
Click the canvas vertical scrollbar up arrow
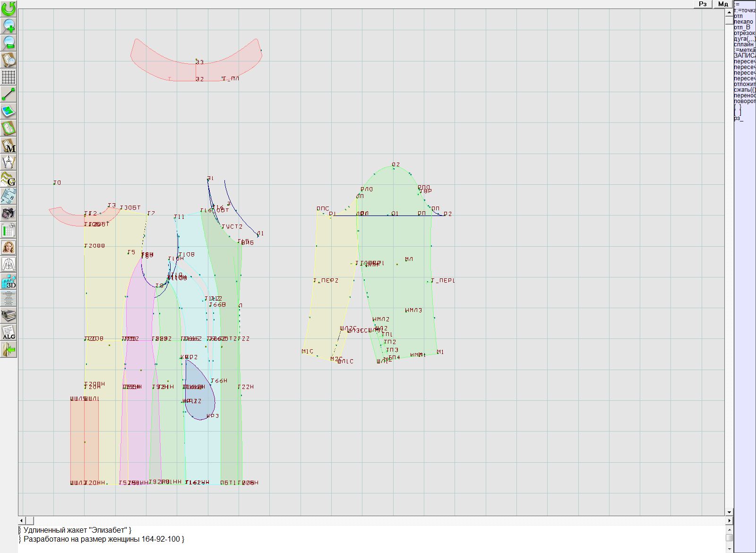729,12
